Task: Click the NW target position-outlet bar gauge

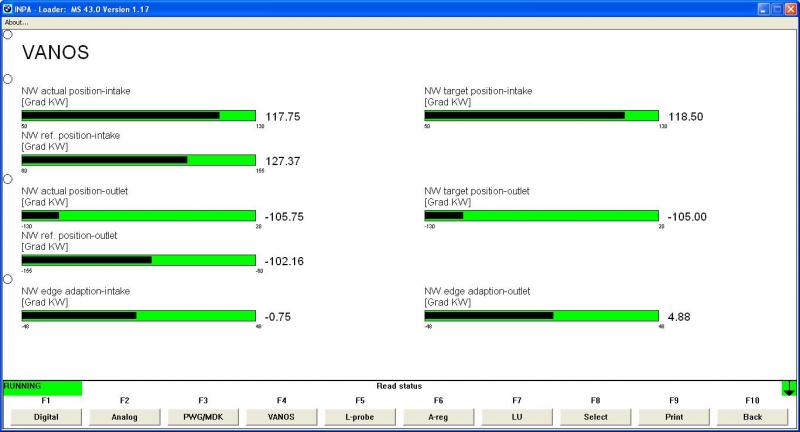Action: click(541, 216)
